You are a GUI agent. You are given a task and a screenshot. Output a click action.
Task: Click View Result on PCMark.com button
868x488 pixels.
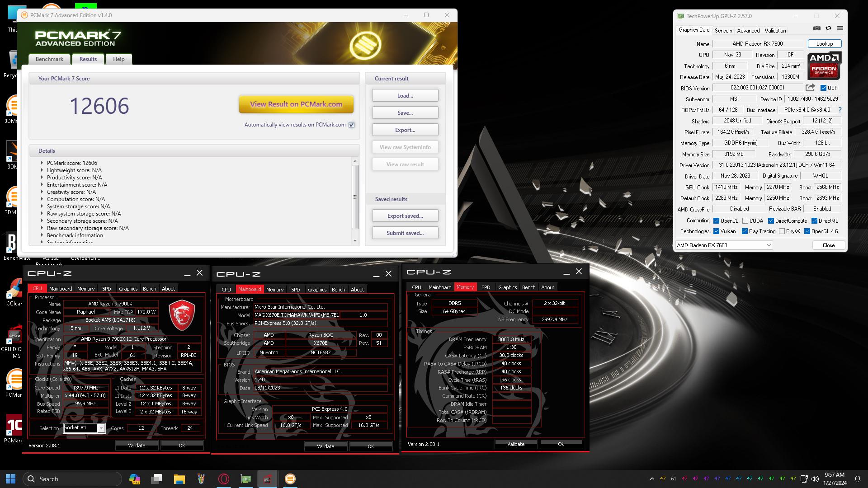296,104
